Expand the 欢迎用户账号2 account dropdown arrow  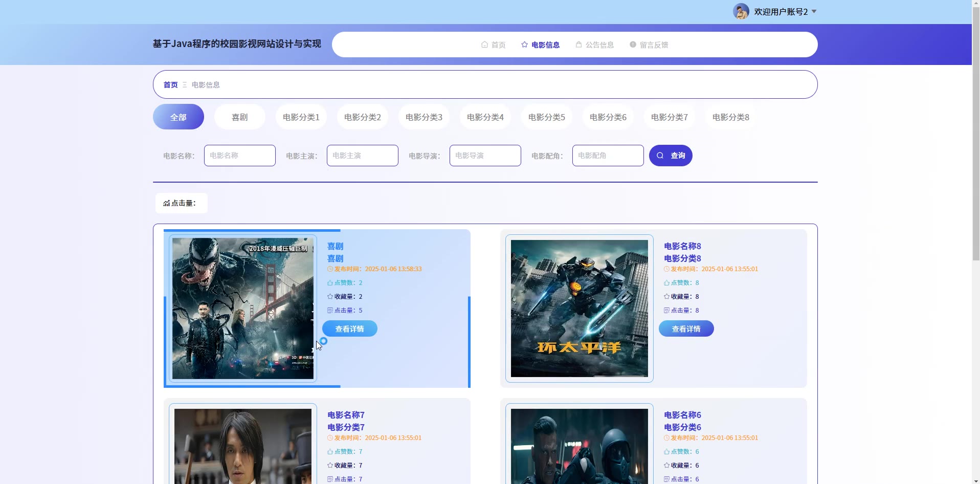[814, 11]
